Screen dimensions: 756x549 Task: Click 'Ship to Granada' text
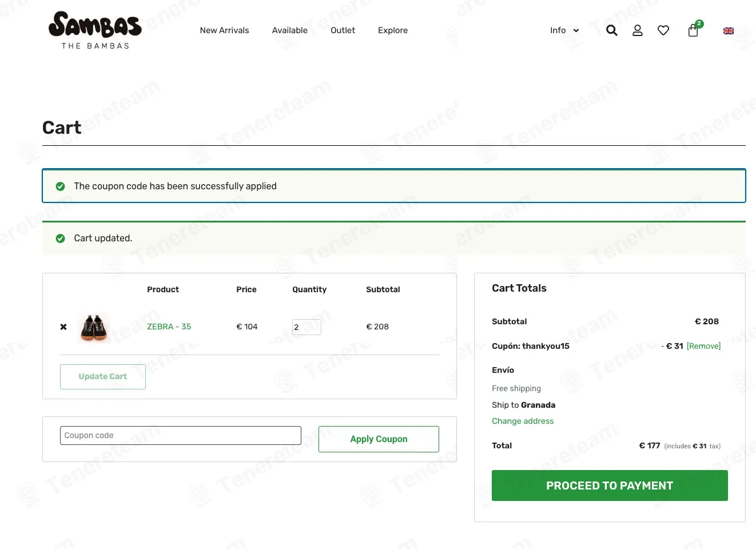tap(523, 405)
